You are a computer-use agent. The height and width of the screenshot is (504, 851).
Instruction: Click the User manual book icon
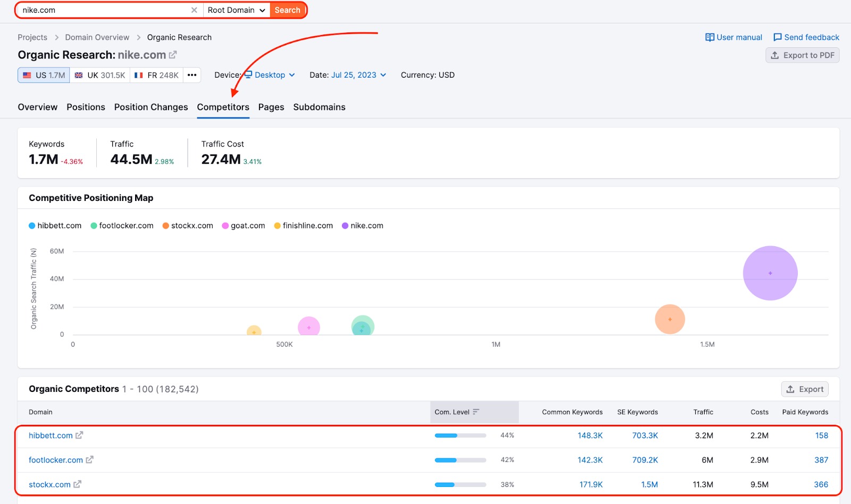pyautogui.click(x=710, y=37)
